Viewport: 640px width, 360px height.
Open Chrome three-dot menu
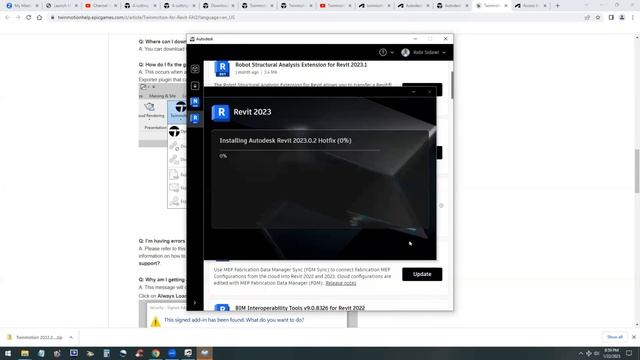[633, 18]
